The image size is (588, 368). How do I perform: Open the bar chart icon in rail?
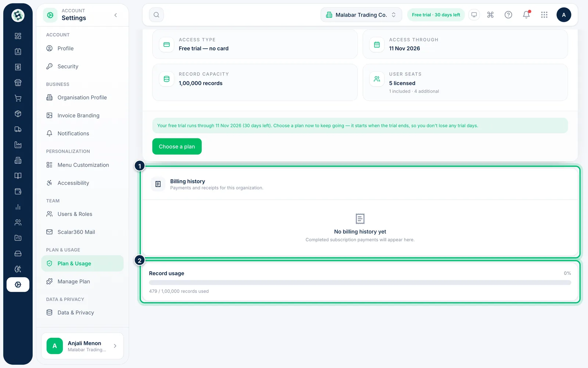(x=18, y=207)
